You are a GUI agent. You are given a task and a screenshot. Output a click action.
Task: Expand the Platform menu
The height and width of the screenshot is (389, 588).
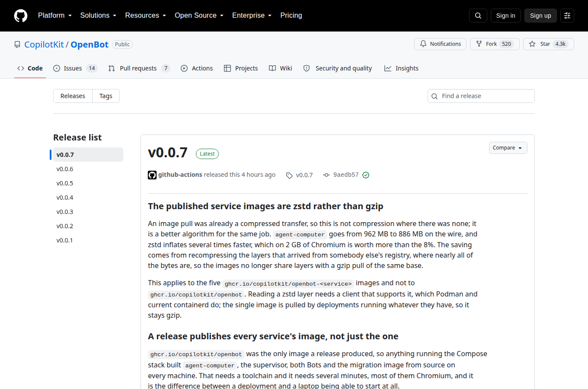click(55, 16)
